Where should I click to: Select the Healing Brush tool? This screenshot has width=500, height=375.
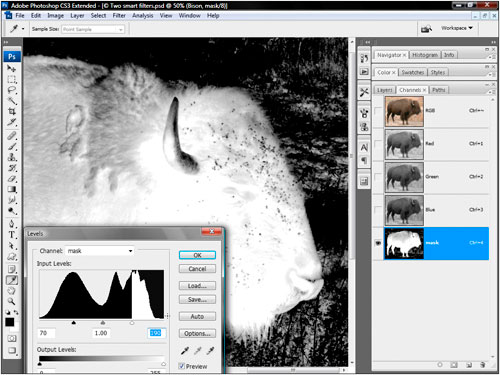[x=12, y=136]
